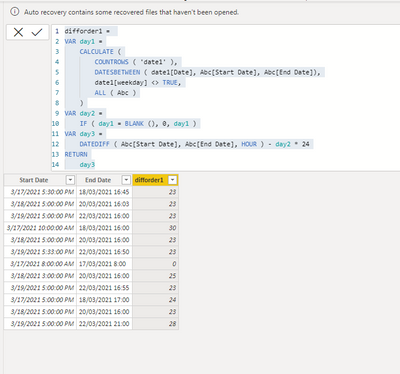Place cursor on formula line 1 difforder1
The image size is (400, 374).
click(x=83, y=31)
